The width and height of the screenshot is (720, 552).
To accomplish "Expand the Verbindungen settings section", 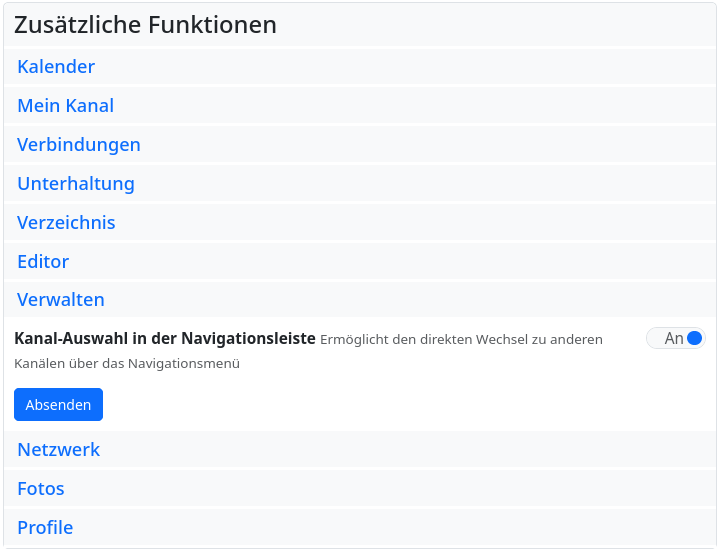I will (78, 145).
